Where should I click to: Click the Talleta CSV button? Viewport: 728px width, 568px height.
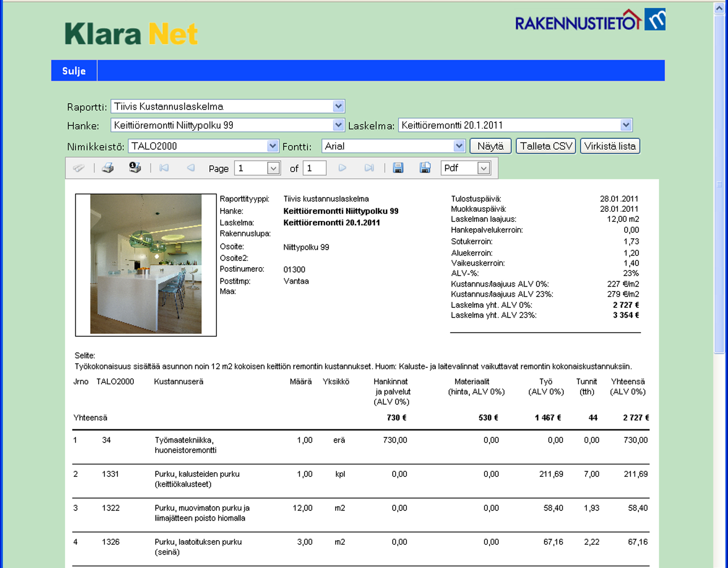coord(546,146)
